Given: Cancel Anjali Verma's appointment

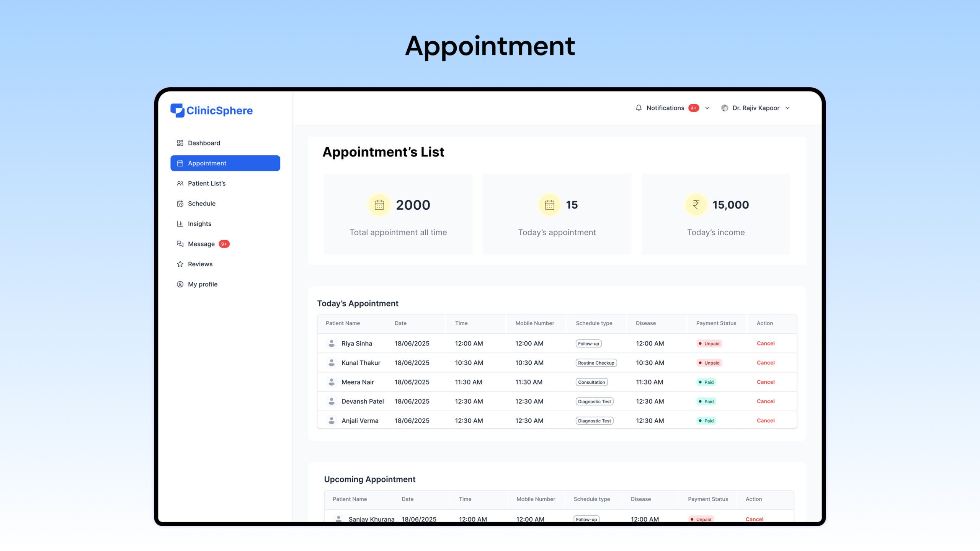Looking at the screenshot, I should pyautogui.click(x=765, y=421).
